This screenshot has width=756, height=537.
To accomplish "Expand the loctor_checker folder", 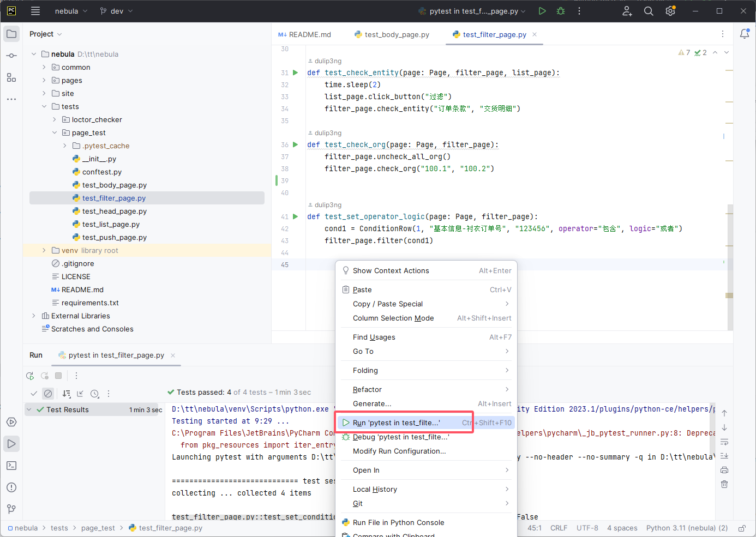I will click(x=55, y=119).
